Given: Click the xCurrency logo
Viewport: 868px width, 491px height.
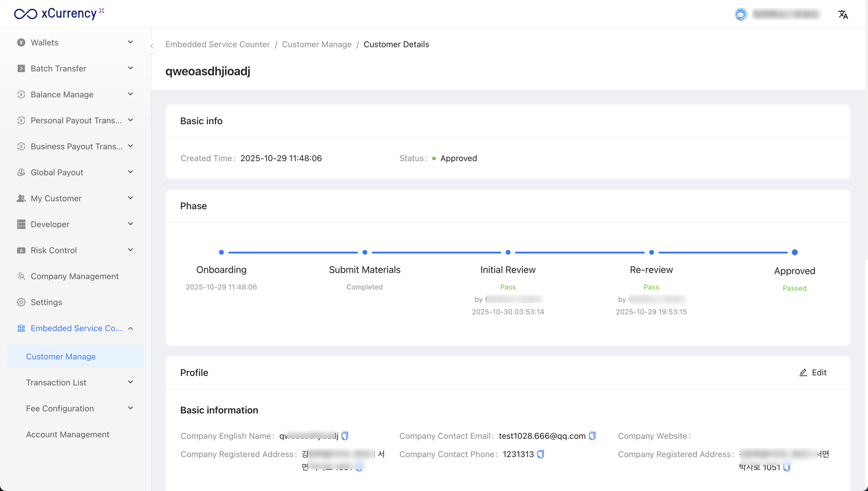Looking at the screenshot, I should [59, 14].
